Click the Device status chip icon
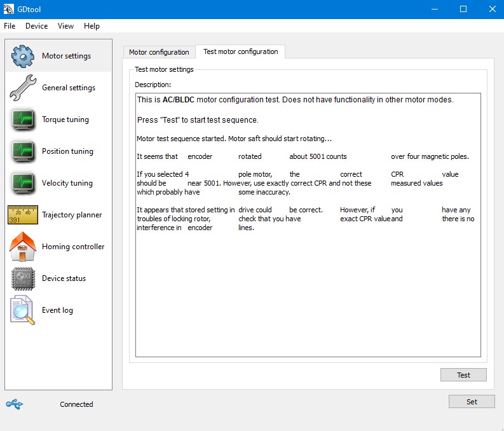This screenshot has width=504, height=431. click(22, 278)
